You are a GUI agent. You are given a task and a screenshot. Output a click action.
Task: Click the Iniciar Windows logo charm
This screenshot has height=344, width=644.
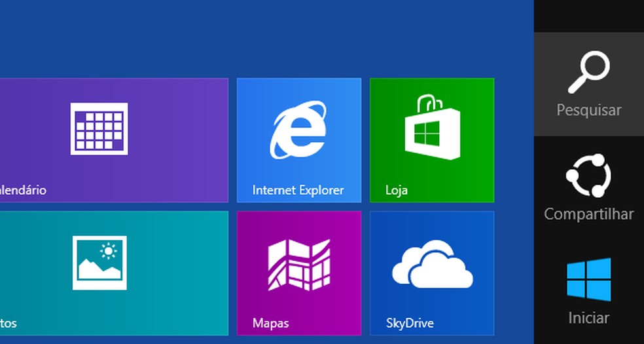click(589, 291)
